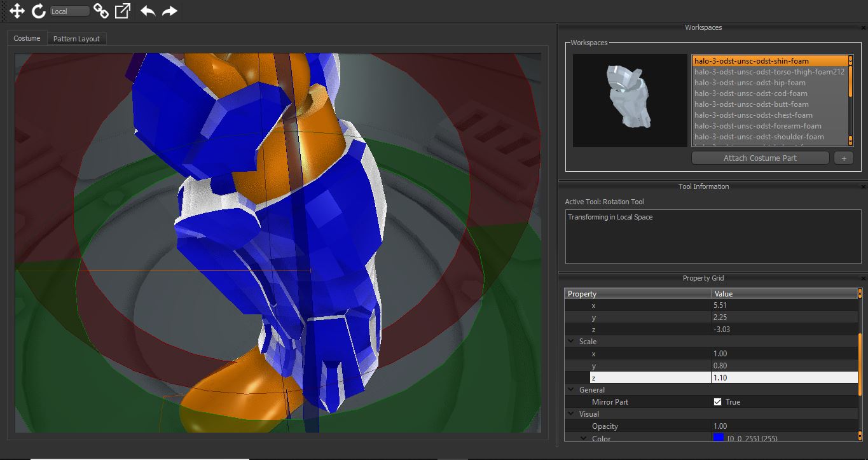
Task: Collapse the Scale property group
Action: point(570,342)
